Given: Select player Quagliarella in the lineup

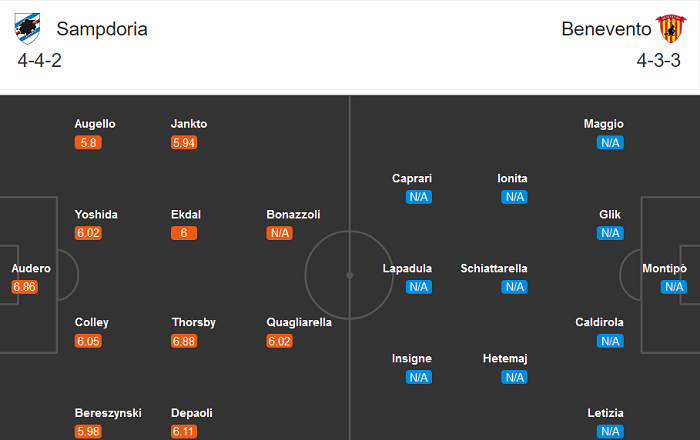Looking at the screenshot, I should (299, 322).
